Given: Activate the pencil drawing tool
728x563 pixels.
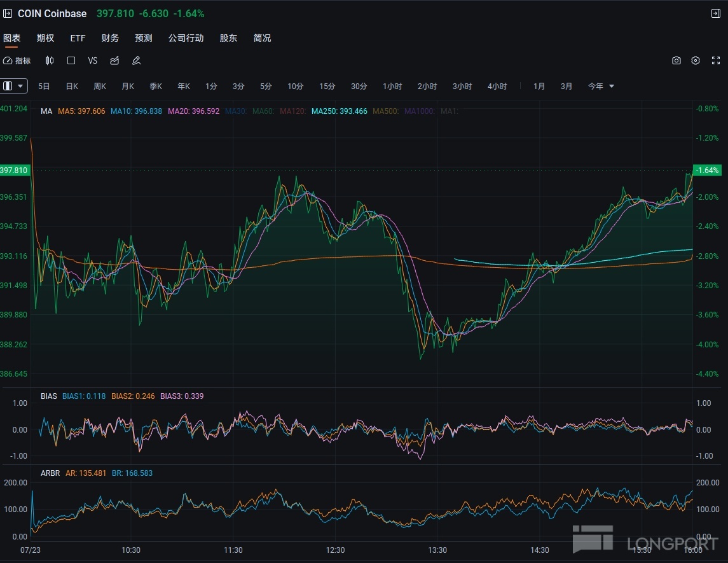Looking at the screenshot, I should [136, 60].
